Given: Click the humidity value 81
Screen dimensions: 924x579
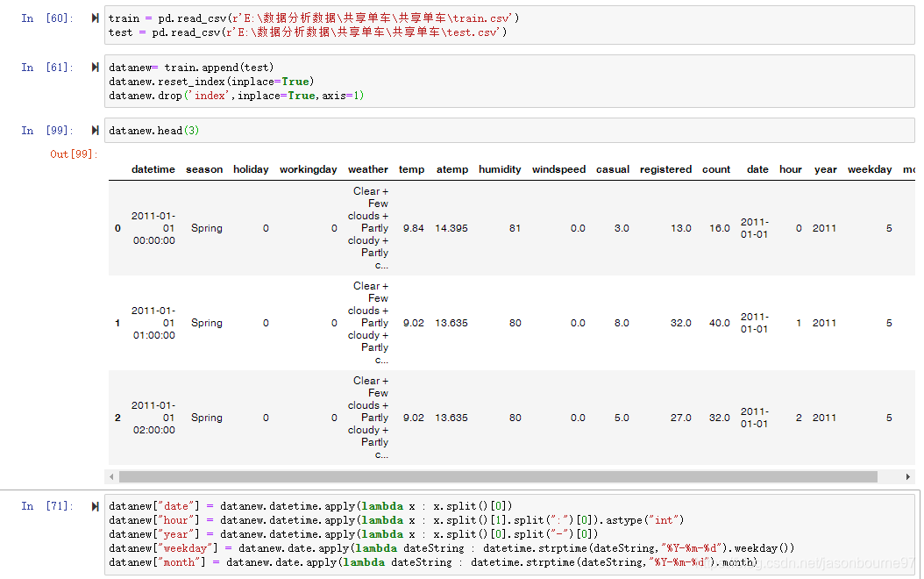Looking at the screenshot, I should tap(515, 228).
